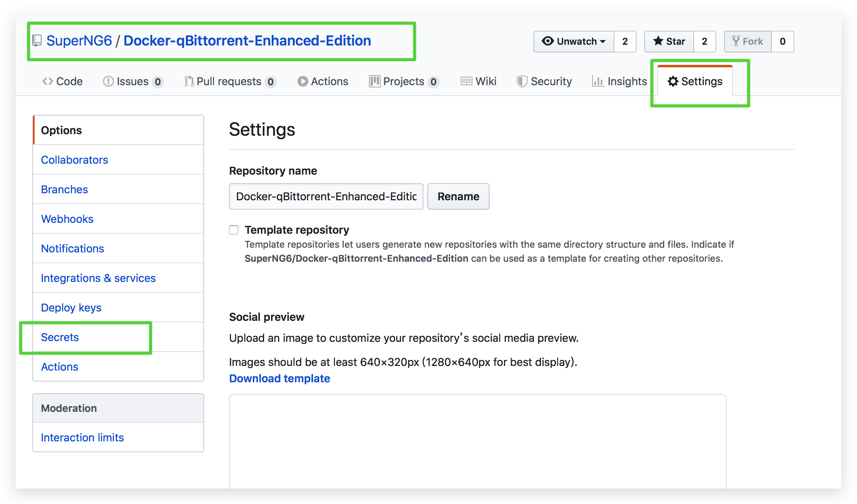Open the Unwatch dropdown menu
Screen dimensions: 857x504
574,41
